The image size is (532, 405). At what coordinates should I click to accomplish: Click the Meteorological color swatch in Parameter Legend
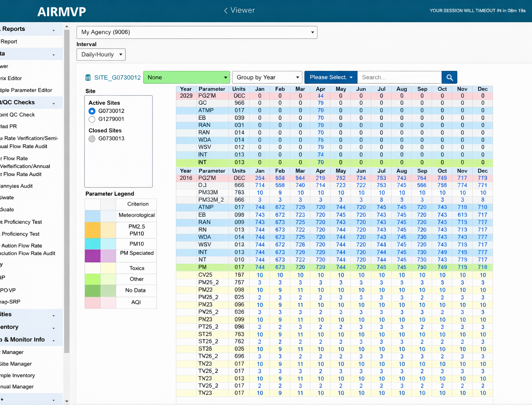tap(93, 216)
